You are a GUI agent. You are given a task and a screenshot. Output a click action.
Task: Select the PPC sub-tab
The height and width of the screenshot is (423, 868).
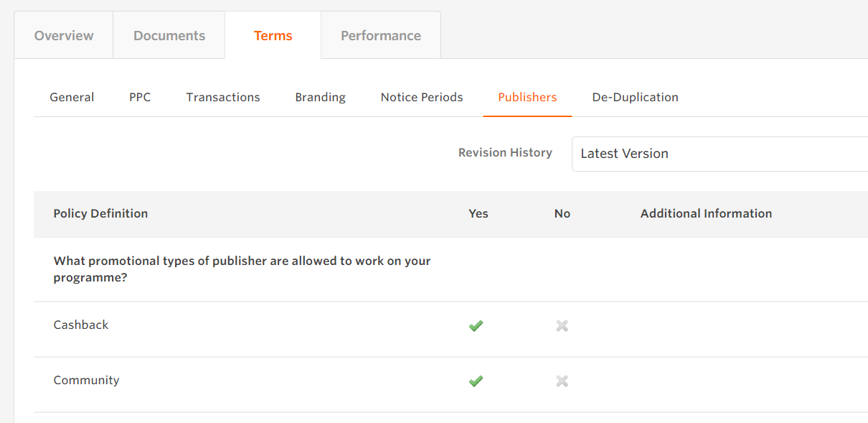click(x=140, y=97)
